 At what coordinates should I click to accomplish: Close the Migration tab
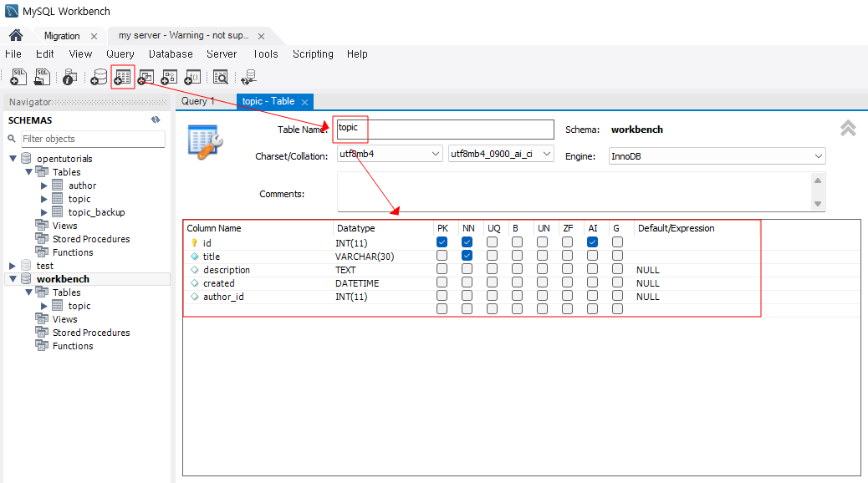(x=94, y=36)
